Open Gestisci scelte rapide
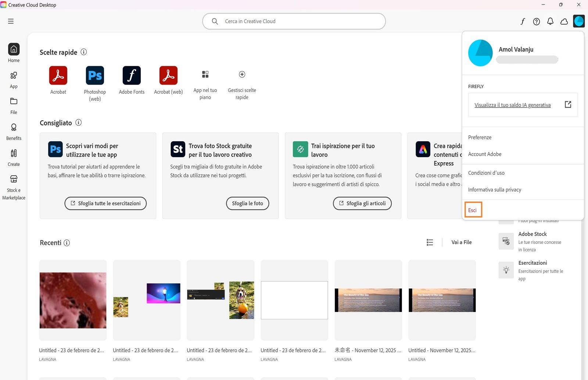This screenshot has width=588, height=380. pos(242,74)
